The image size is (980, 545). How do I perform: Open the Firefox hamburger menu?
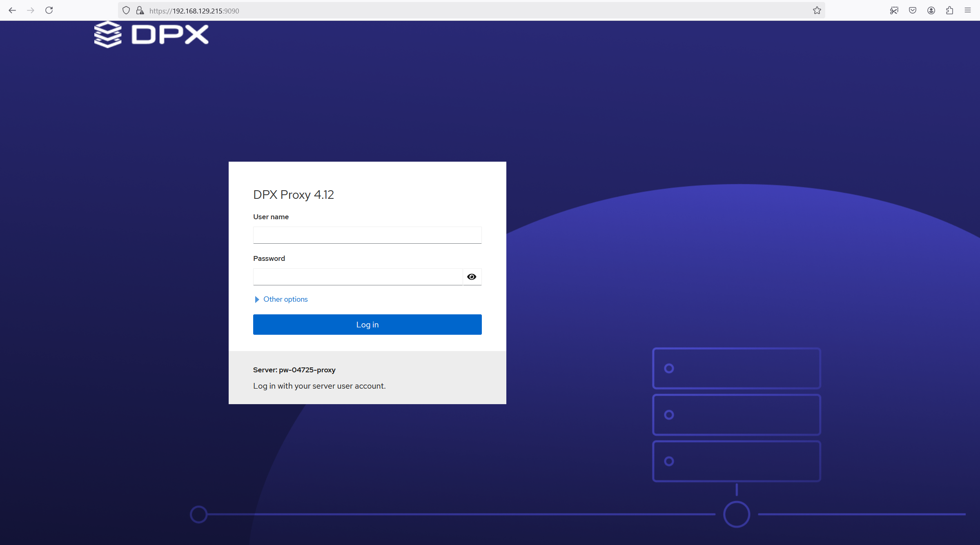[x=968, y=11]
